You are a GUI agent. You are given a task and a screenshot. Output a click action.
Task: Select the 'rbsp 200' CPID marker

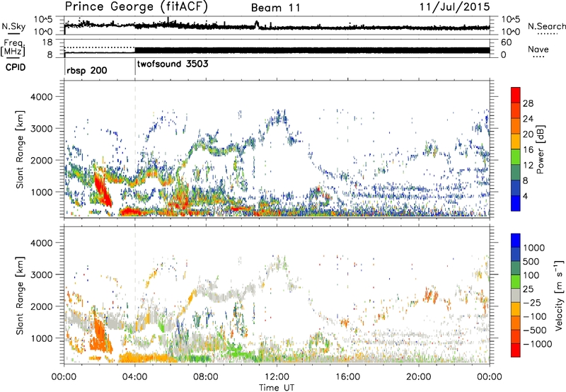[x=86, y=70]
